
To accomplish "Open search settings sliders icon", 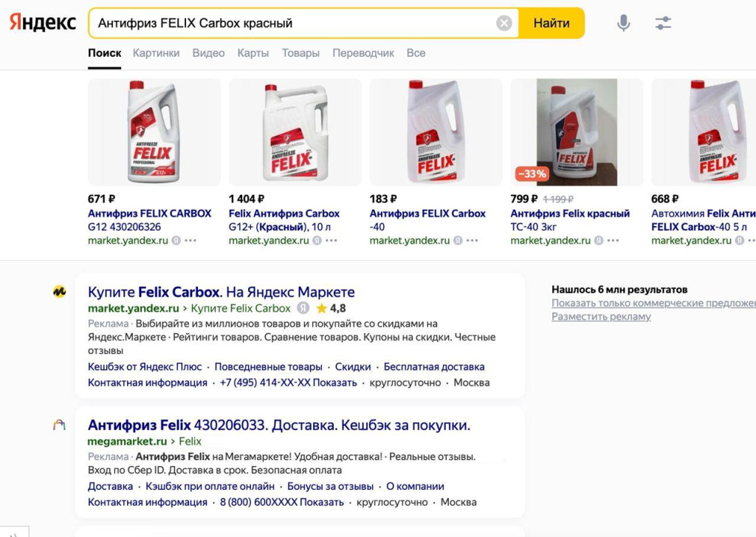I will [663, 24].
